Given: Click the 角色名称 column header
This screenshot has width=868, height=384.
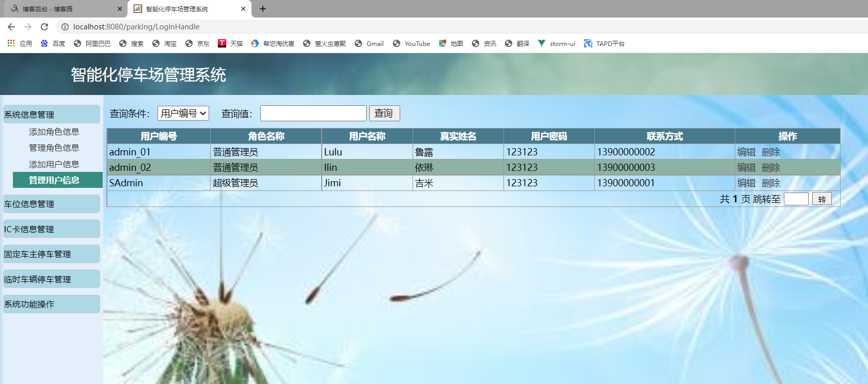Looking at the screenshot, I should (266, 136).
